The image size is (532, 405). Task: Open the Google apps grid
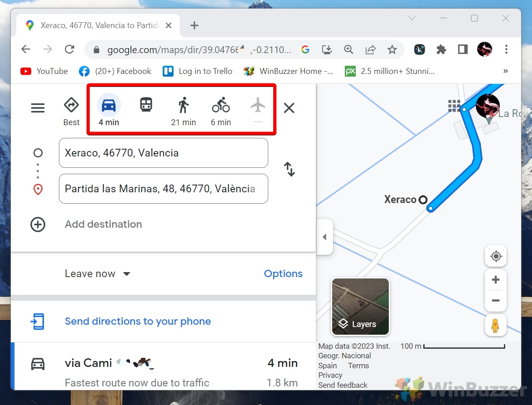click(x=454, y=106)
